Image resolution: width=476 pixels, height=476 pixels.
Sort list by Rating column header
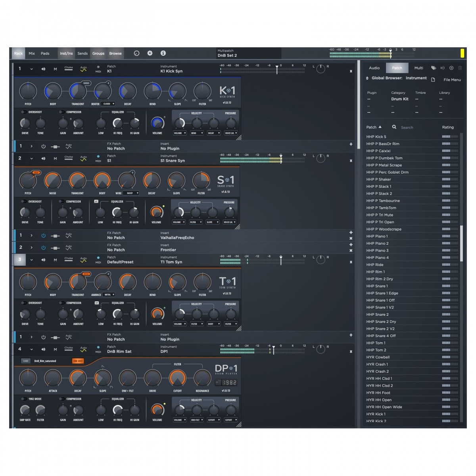(x=448, y=127)
